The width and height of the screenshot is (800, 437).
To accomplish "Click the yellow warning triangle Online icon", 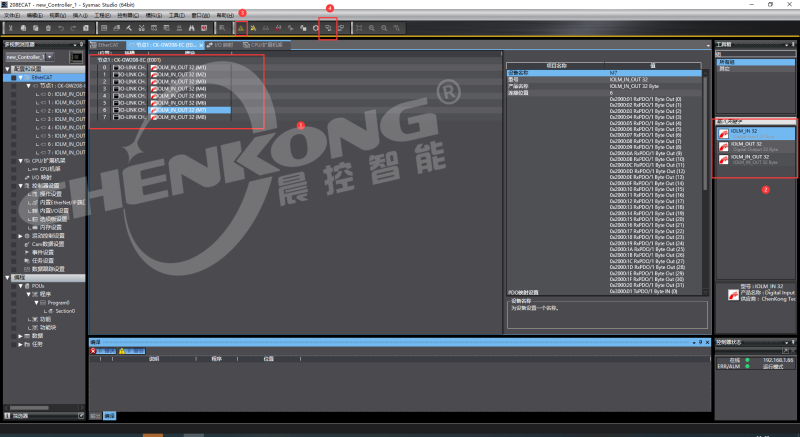I will point(241,28).
